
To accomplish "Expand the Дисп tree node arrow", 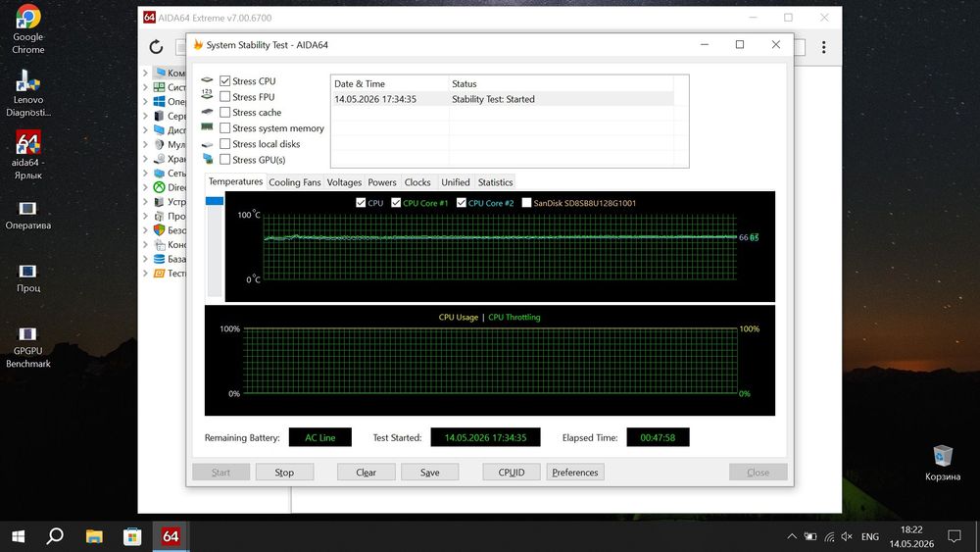I will pyautogui.click(x=145, y=130).
